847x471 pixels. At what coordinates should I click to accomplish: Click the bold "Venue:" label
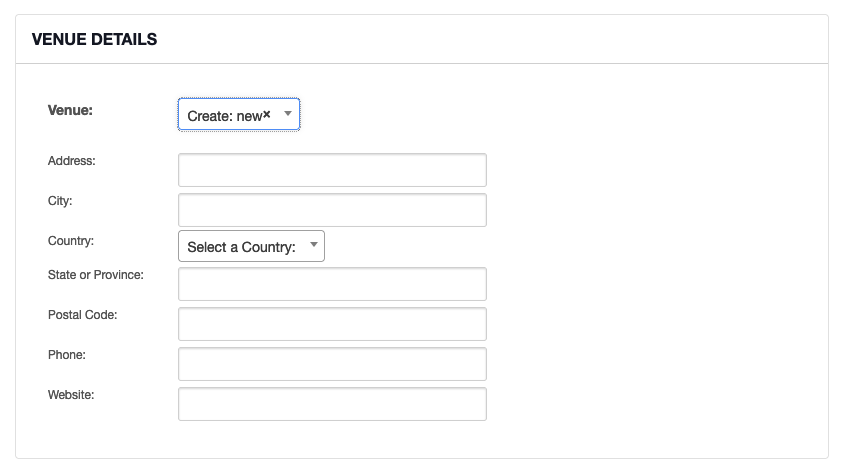(x=70, y=110)
